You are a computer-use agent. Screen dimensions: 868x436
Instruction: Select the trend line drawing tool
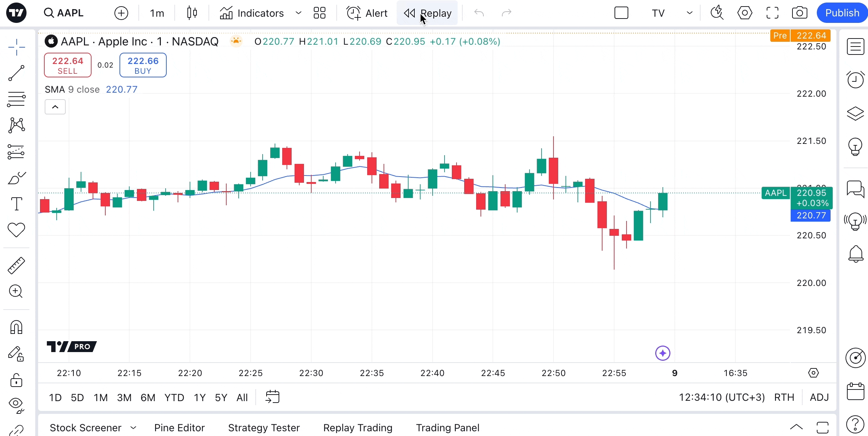tap(16, 73)
